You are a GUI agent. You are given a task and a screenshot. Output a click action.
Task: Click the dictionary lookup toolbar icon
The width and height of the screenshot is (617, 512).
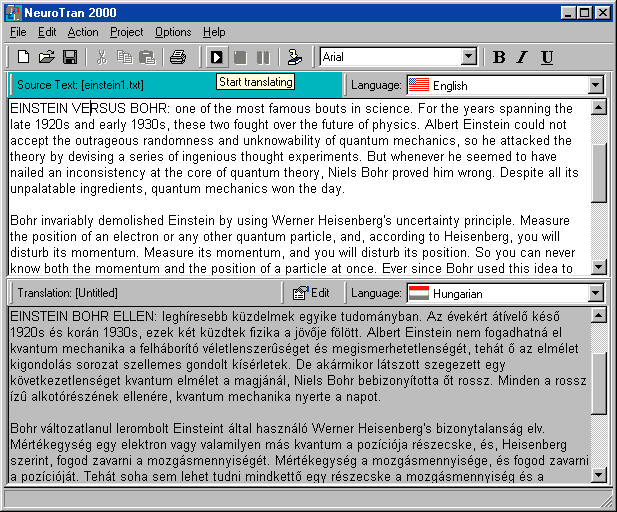[x=295, y=57]
